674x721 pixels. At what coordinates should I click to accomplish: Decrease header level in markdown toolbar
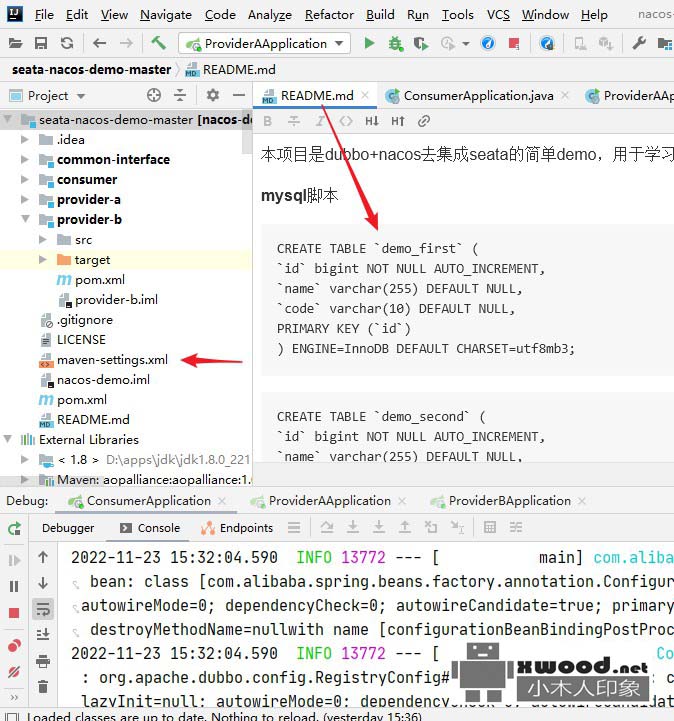(372, 121)
